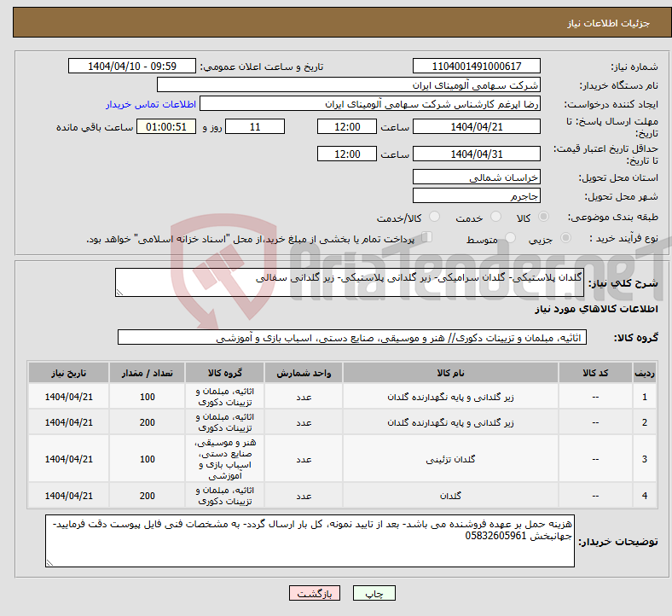Click the تعداد / مقدار column header
672x616 pixels.
point(147,373)
